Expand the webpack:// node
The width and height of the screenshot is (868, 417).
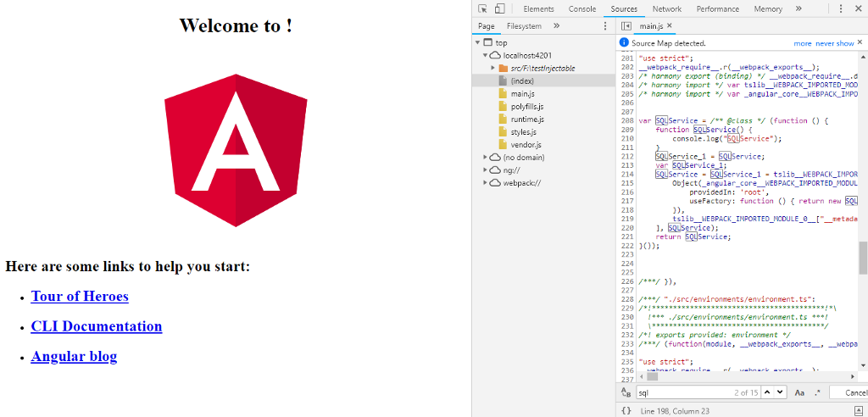(486, 183)
